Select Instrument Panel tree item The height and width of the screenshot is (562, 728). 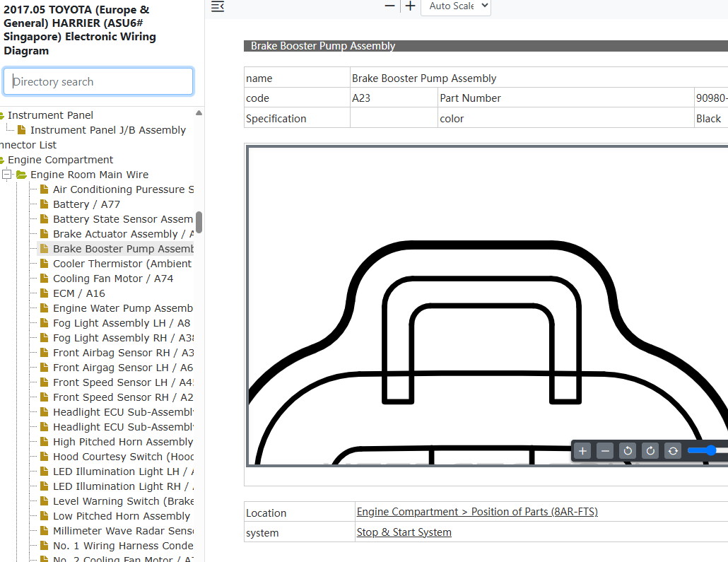click(x=50, y=115)
